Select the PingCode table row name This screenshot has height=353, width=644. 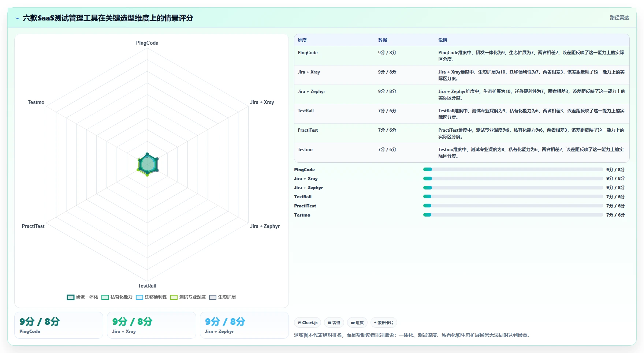coord(308,53)
